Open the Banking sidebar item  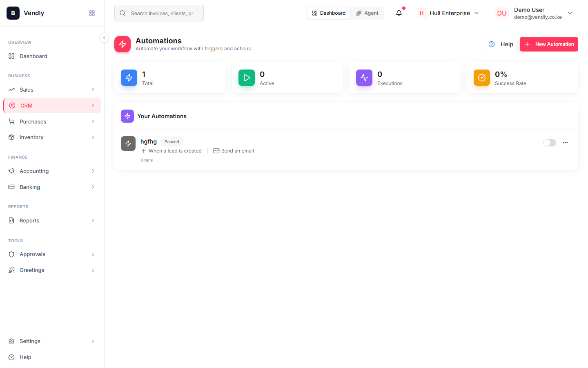52,187
